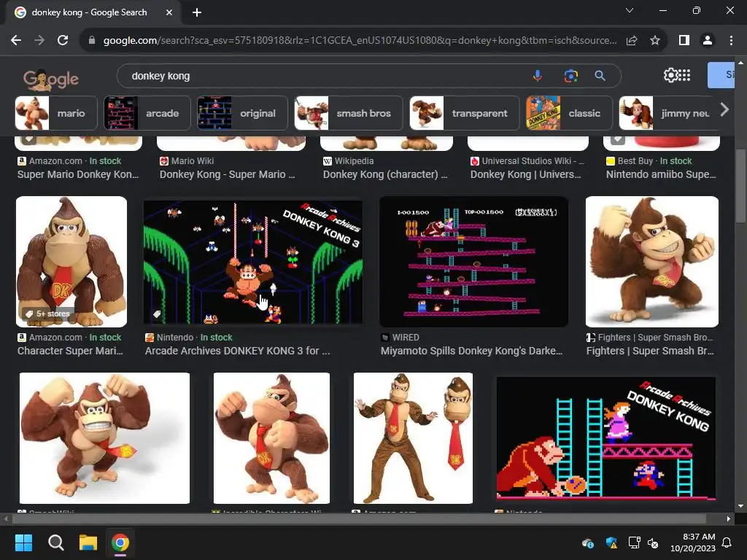Click the blue Sign in button
The image size is (747, 560).
tap(721, 75)
